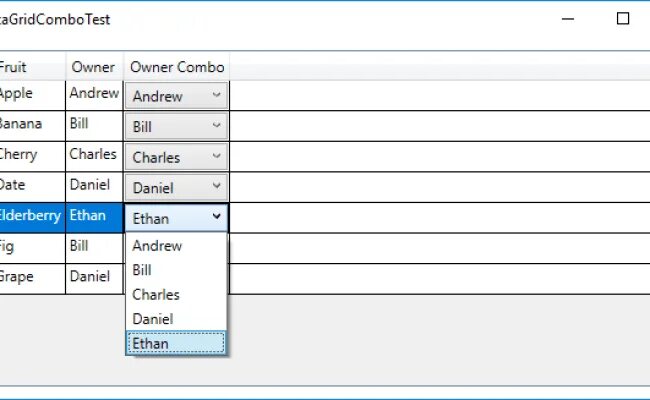The height and width of the screenshot is (400, 650).
Task: Click the Charles owner text cell
Action: (93, 154)
